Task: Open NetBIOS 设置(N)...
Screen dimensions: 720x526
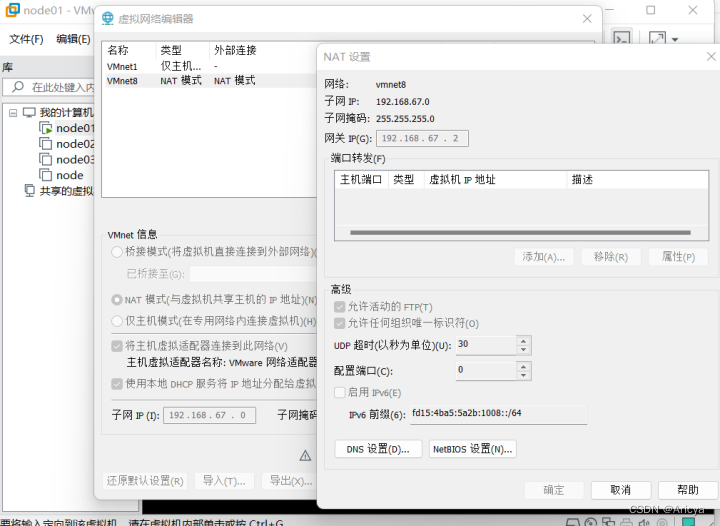Action: click(x=472, y=449)
